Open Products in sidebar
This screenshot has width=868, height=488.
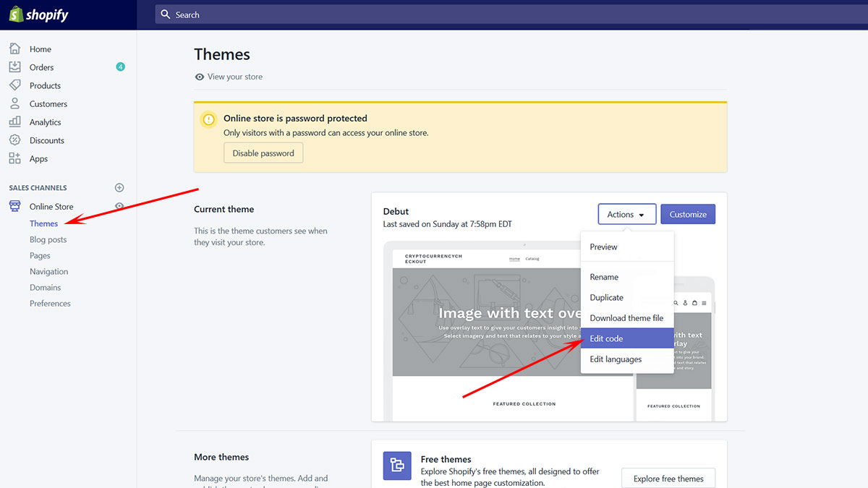click(45, 85)
